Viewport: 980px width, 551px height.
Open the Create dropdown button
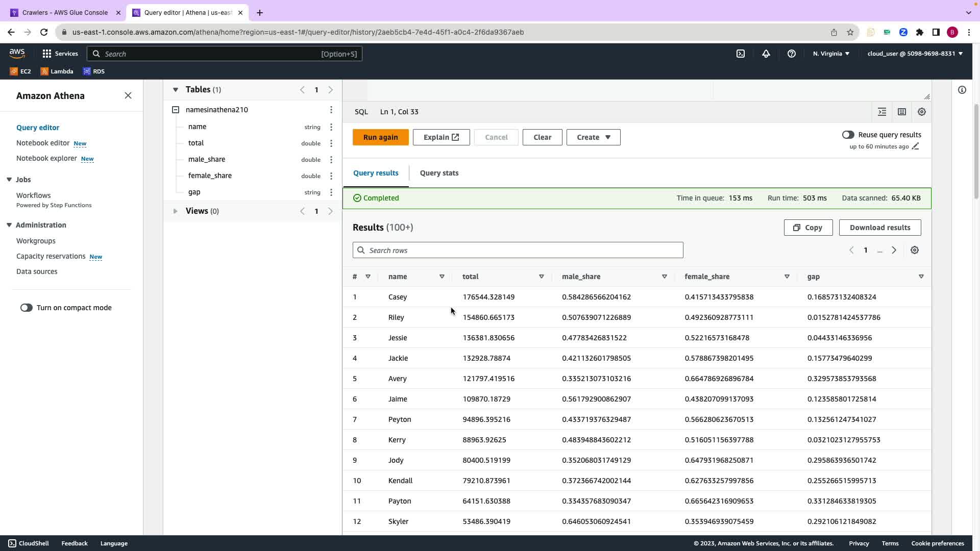pos(593,137)
